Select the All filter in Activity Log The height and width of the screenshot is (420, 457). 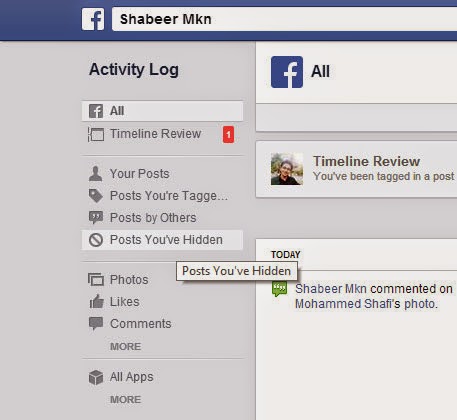pyautogui.click(x=162, y=111)
